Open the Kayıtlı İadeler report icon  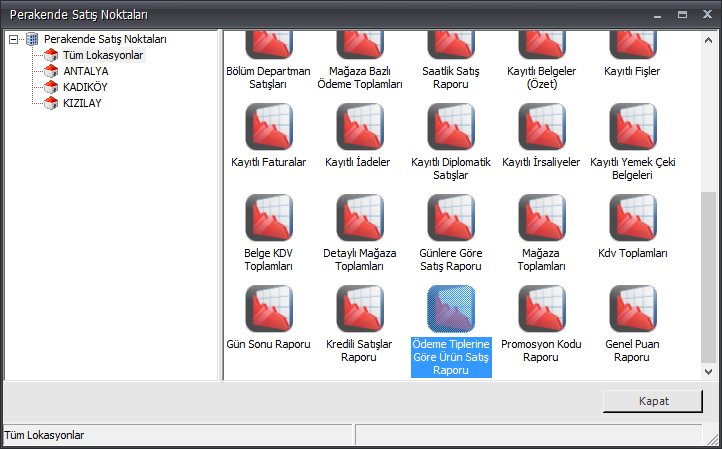click(360, 127)
